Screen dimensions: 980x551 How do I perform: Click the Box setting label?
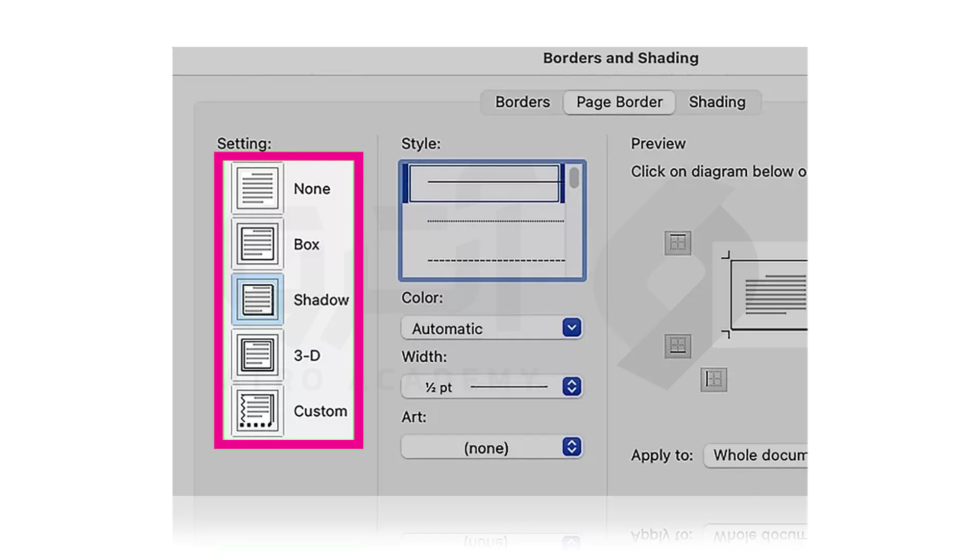[306, 244]
